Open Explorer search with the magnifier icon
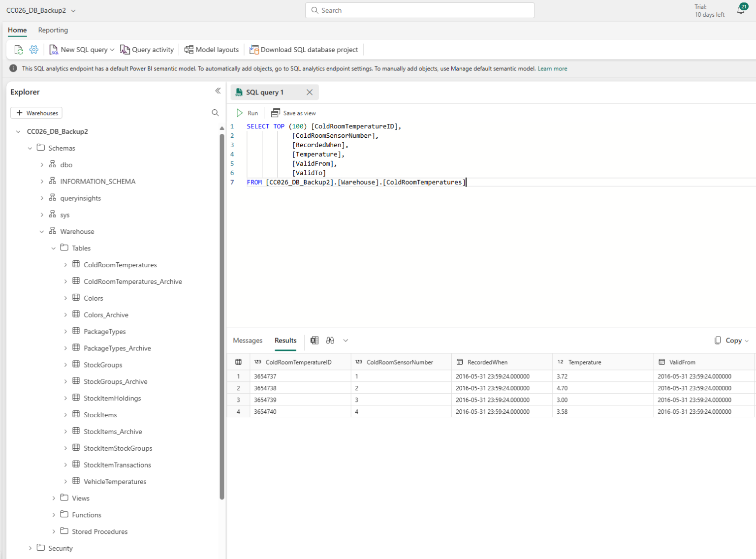This screenshot has height=559, width=756. 215,112
